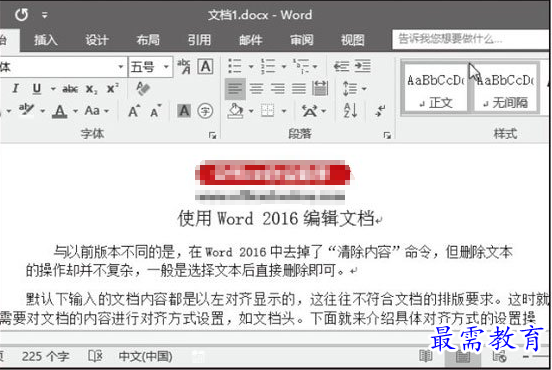Click the title 使用 Word 2016 编辑文档
The width and height of the screenshot is (552, 370).
(x=276, y=219)
